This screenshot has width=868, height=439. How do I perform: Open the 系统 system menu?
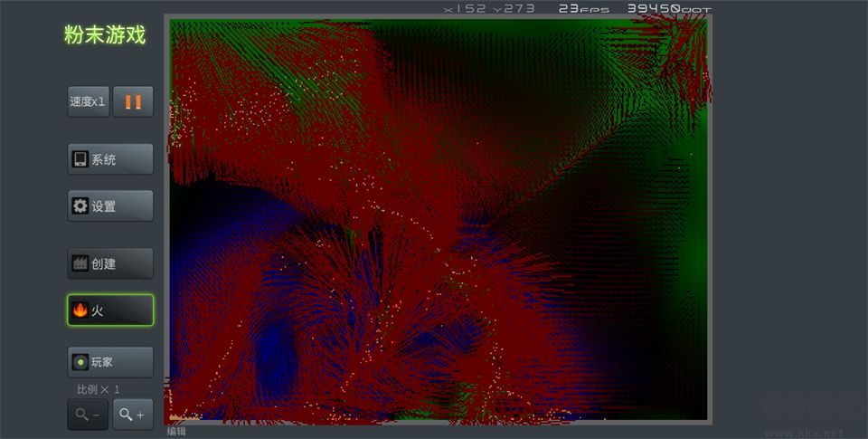110,159
